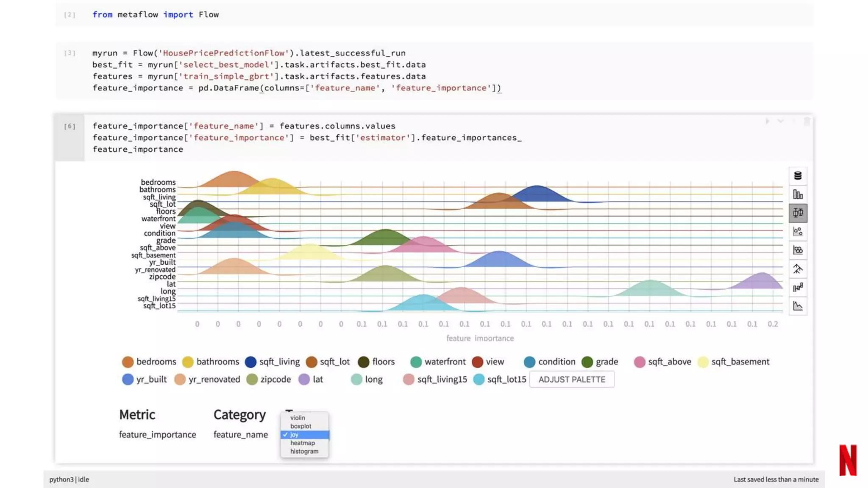Switch to the line area chart view

[x=798, y=306]
